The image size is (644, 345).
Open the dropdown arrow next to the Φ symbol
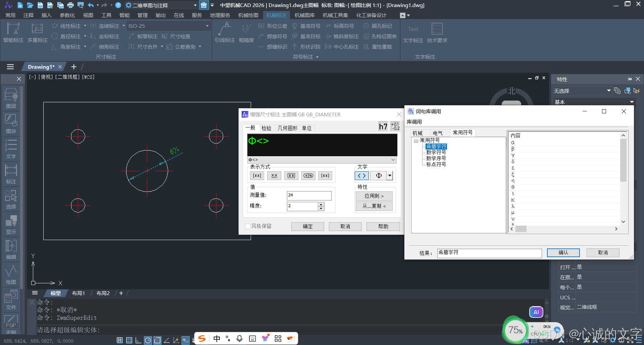[390, 175]
